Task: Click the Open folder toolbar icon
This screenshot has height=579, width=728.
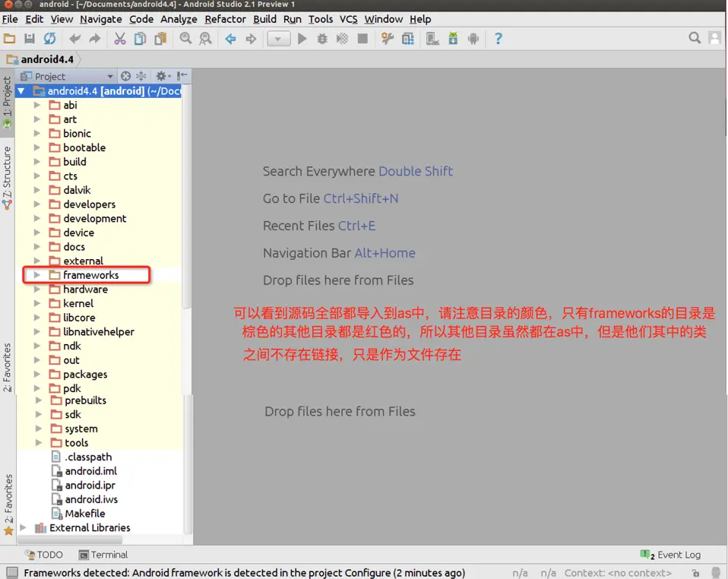Action: 9,39
